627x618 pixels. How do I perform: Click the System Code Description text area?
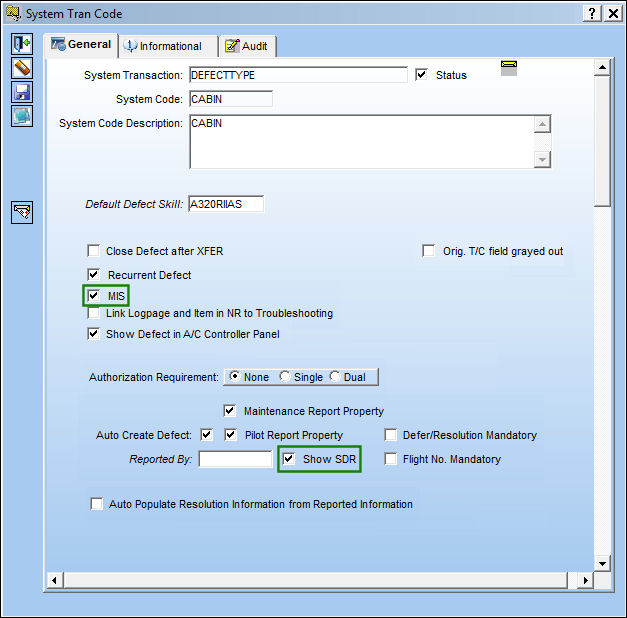tap(362, 142)
